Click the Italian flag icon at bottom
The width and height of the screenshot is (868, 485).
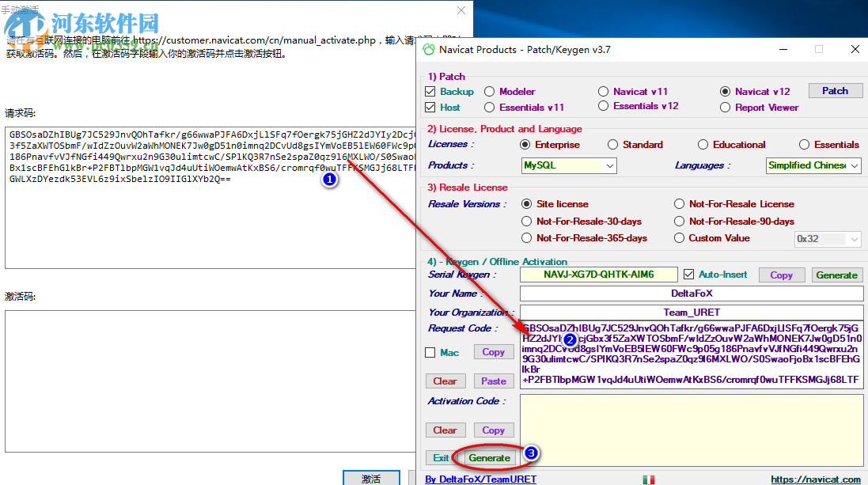(x=649, y=479)
